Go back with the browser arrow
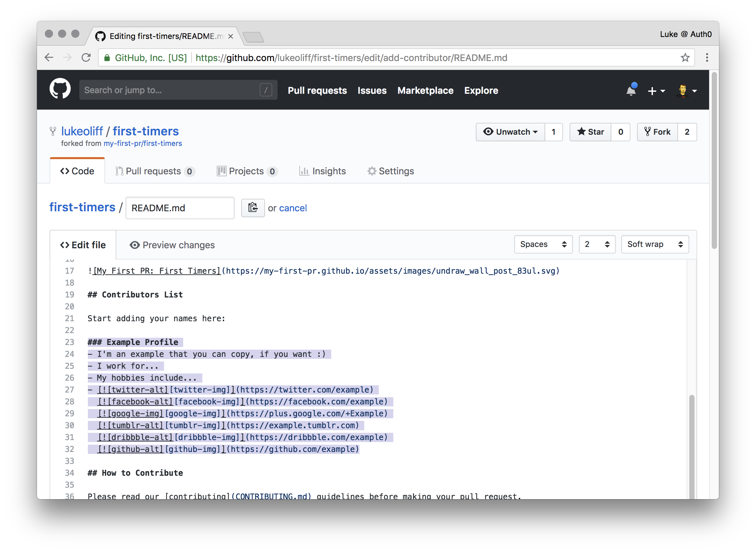Image resolution: width=756 pixels, height=552 pixels. coord(49,58)
